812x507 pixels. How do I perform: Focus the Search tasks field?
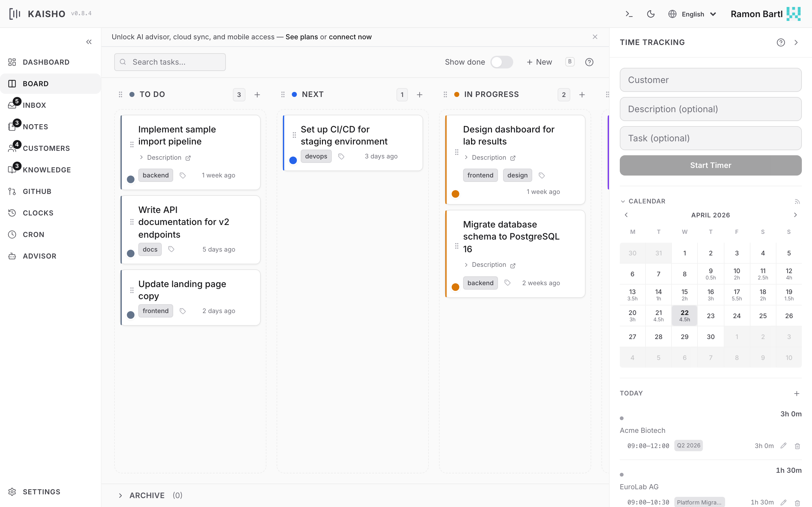tap(170, 62)
